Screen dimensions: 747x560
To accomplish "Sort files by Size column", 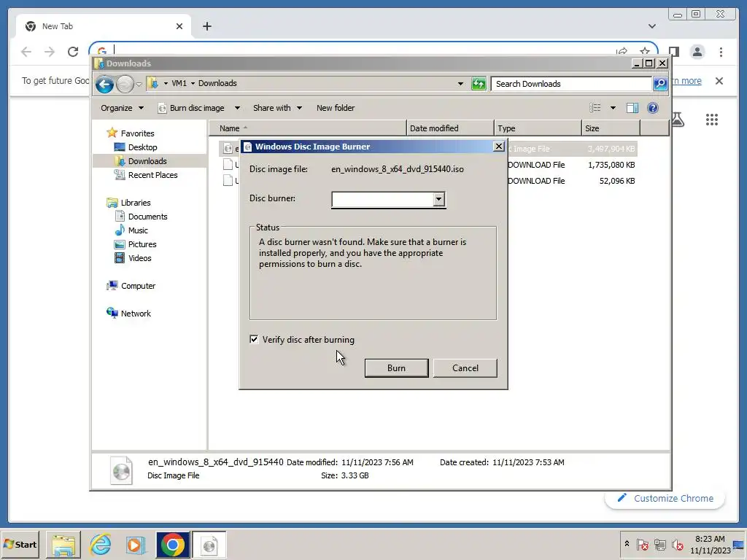I will click(x=611, y=128).
